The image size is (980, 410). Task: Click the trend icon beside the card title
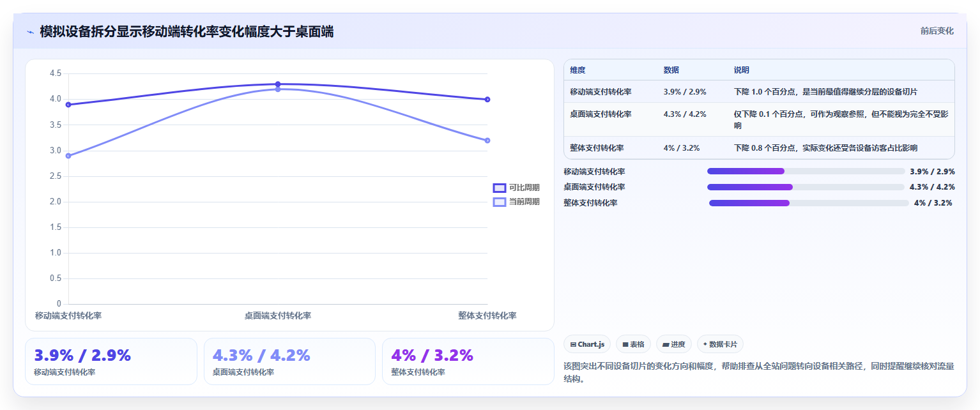point(30,32)
